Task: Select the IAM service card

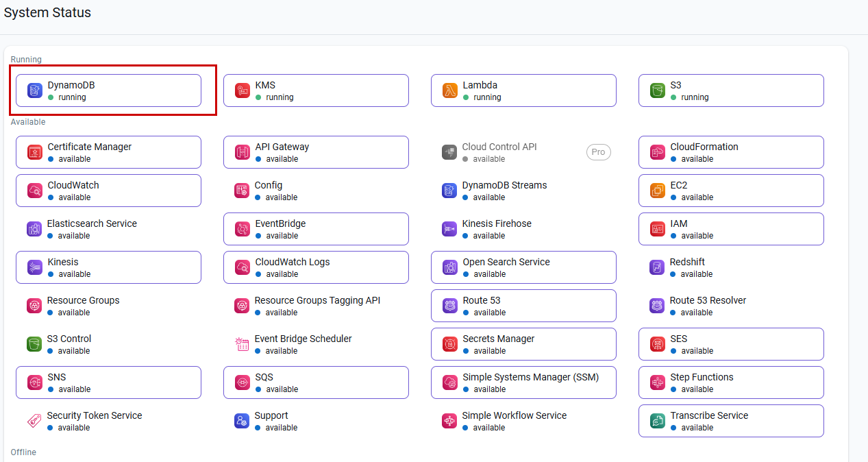Action: pyautogui.click(x=731, y=229)
